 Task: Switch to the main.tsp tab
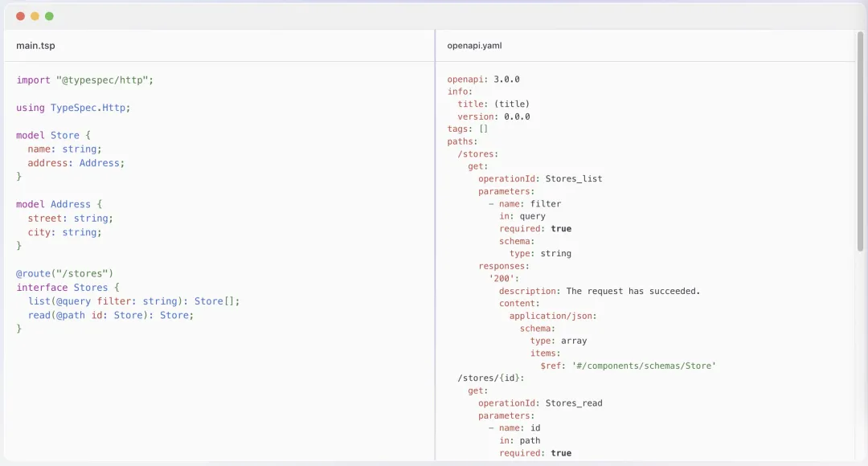[x=35, y=46]
